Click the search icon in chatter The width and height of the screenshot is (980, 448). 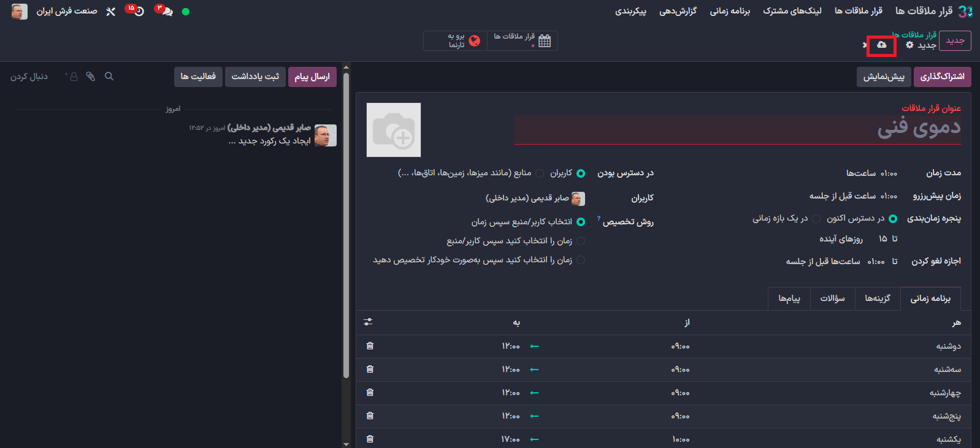pos(109,77)
